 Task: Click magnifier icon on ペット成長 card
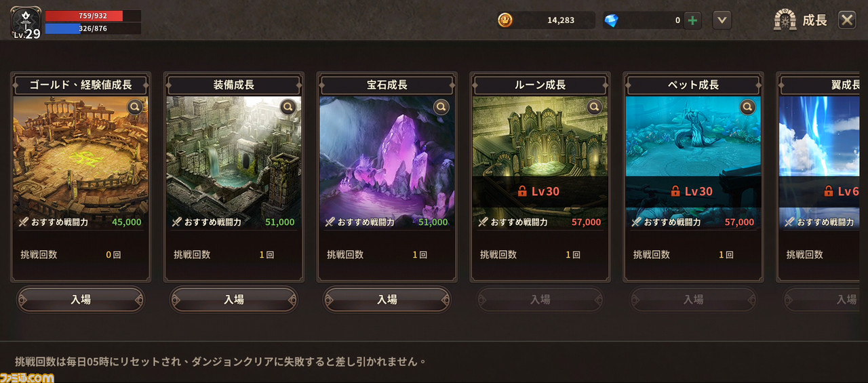[x=748, y=106]
